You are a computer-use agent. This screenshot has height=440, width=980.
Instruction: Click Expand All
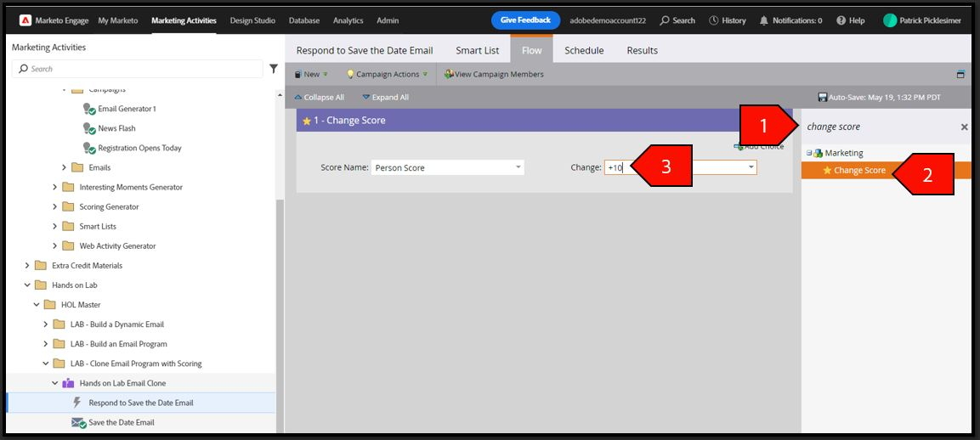pos(385,98)
